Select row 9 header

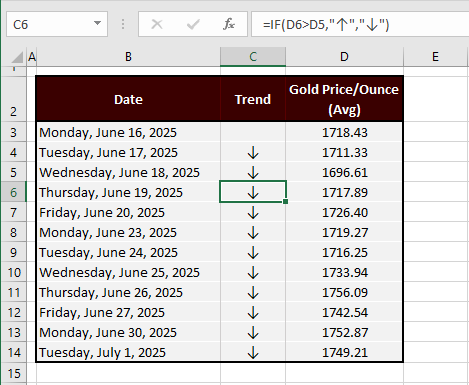[13, 252]
